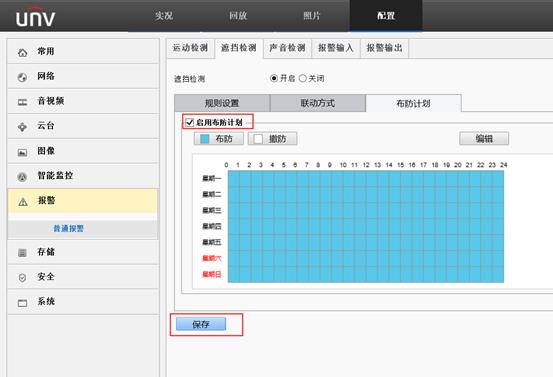Click the home icon beside 常用
This screenshot has height=377, width=553.
pos(23,53)
